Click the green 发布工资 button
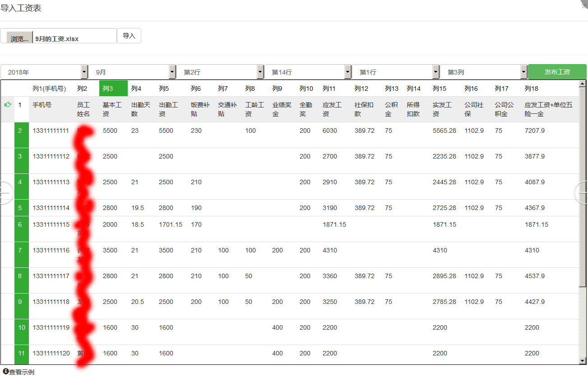588x378 pixels. 557,72
